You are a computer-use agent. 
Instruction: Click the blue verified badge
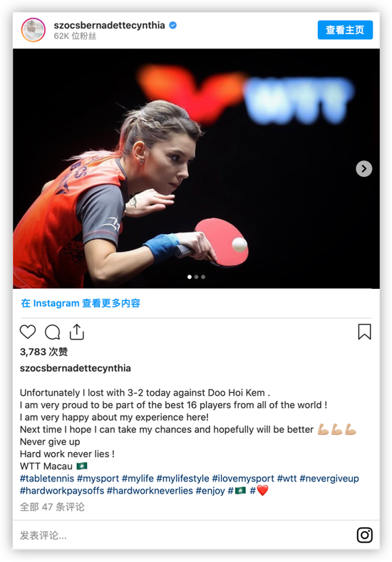(x=172, y=26)
